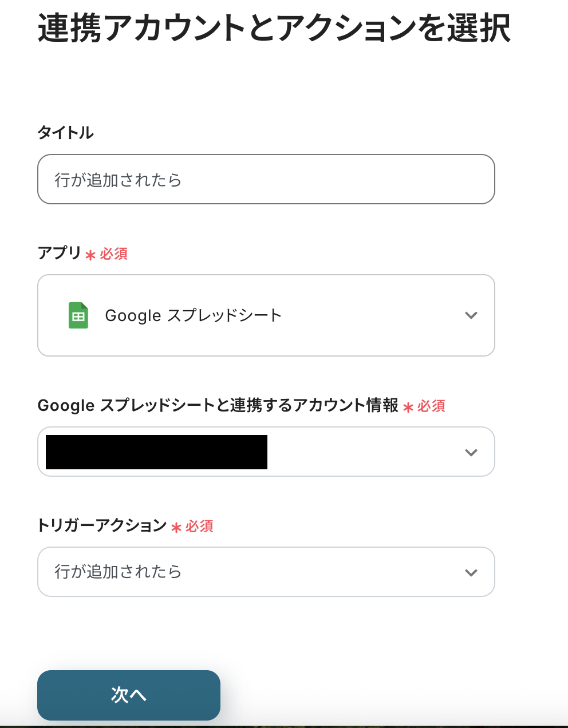Select the Google スプレッドシート app text
The image size is (568, 728).
(x=194, y=315)
